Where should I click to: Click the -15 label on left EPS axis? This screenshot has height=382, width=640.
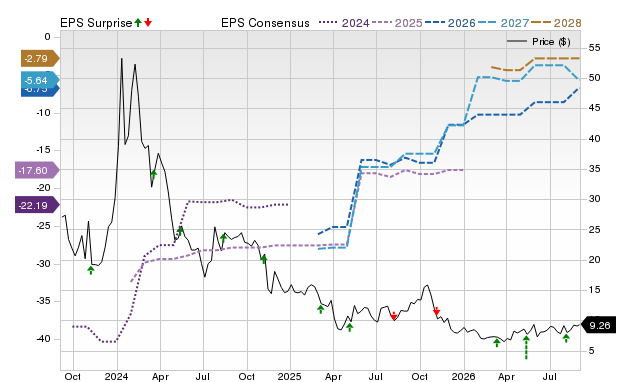[x=43, y=150]
